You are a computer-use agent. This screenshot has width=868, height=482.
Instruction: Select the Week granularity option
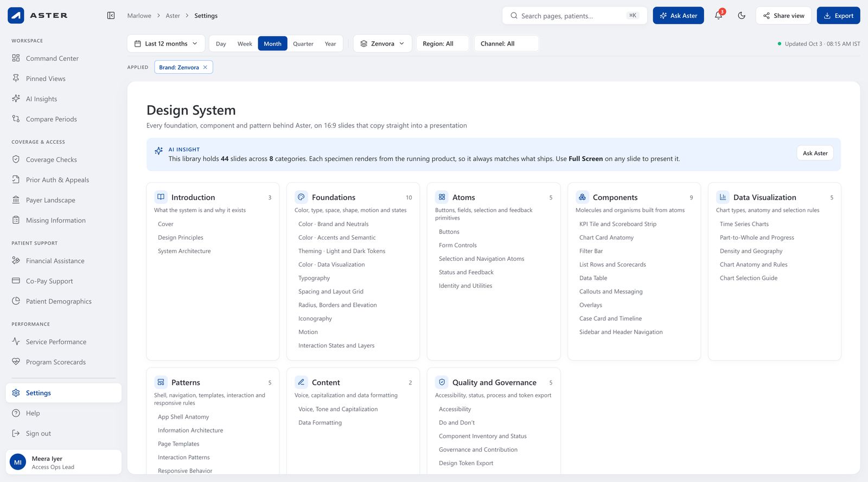(245, 44)
